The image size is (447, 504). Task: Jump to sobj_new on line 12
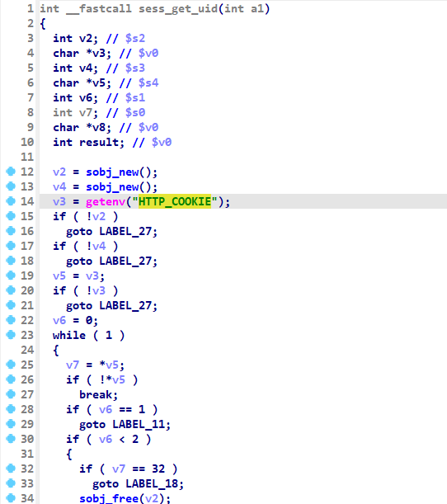[112, 172]
